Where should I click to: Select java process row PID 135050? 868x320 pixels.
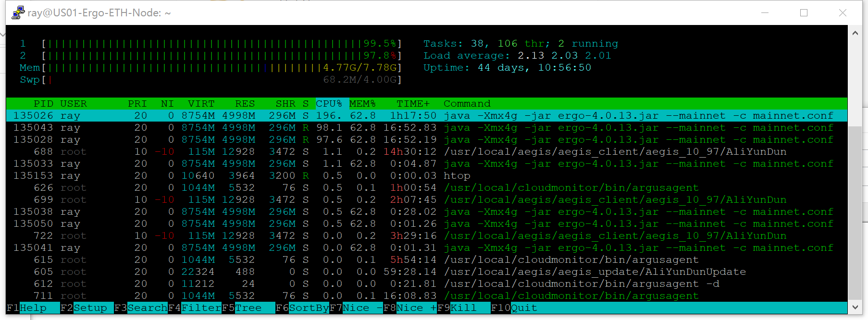coord(427,224)
